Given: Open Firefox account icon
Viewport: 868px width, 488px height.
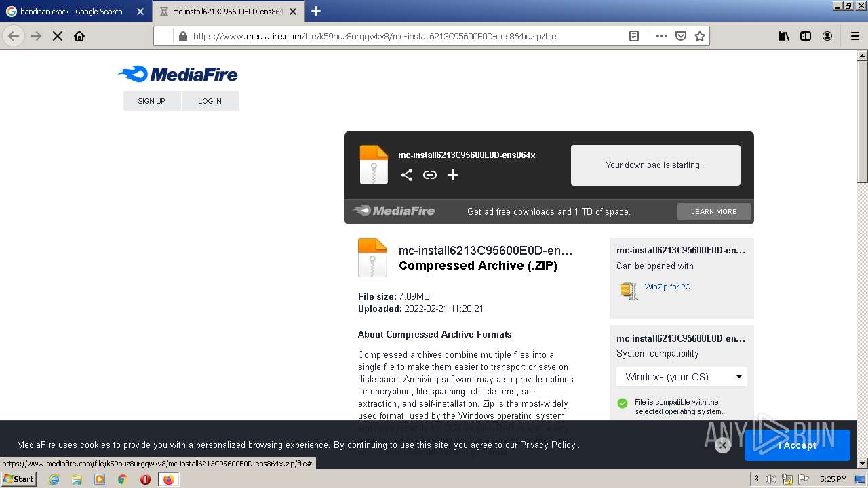Looking at the screenshot, I should [x=827, y=36].
